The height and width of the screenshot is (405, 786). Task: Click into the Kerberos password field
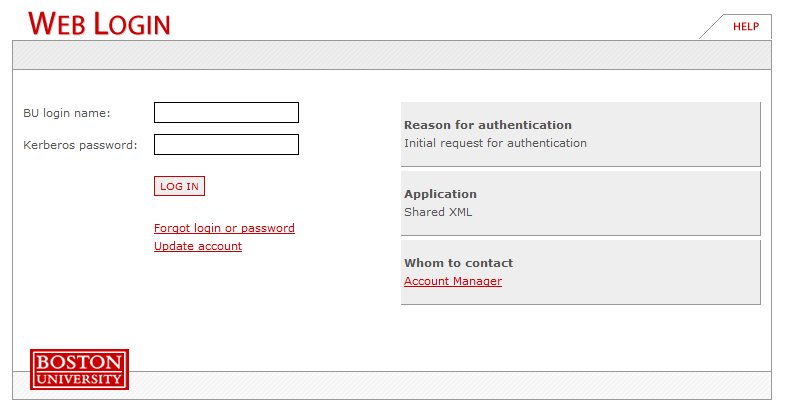pyautogui.click(x=226, y=145)
